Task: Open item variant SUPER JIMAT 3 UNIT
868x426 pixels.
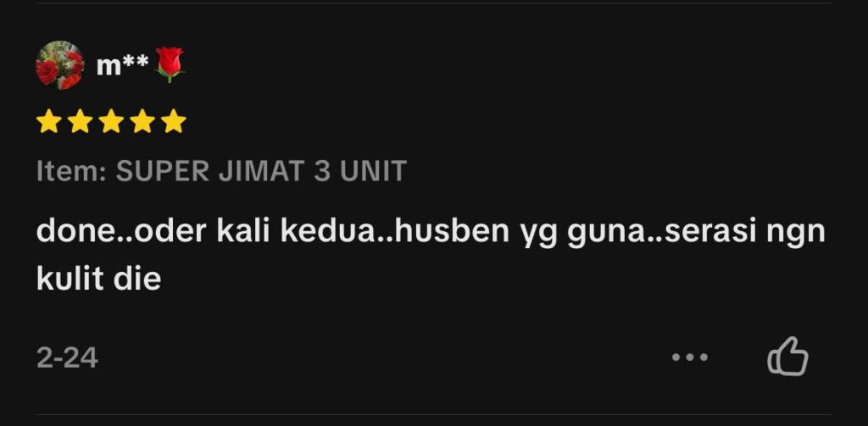Action: pyautogui.click(x=261, y=171)
